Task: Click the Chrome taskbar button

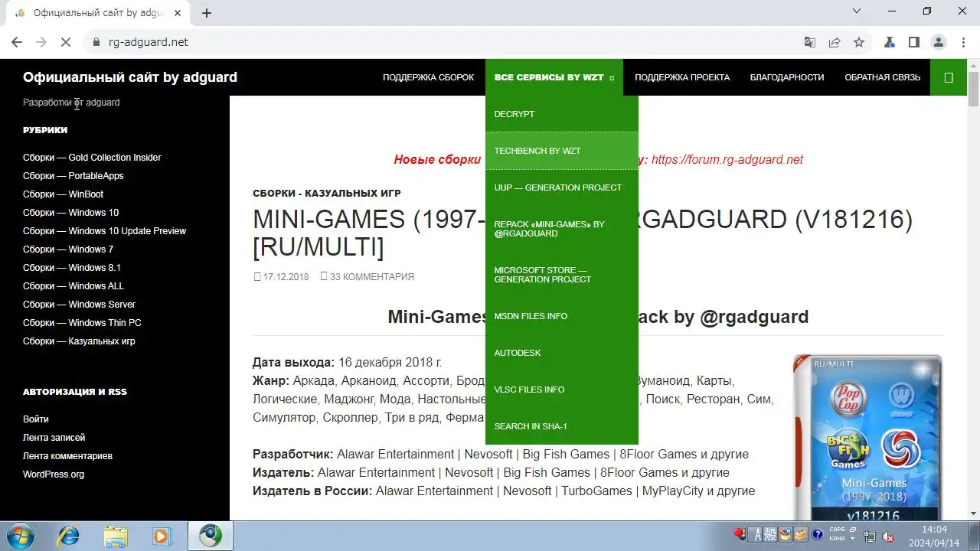Action: (x=211, y=536)
